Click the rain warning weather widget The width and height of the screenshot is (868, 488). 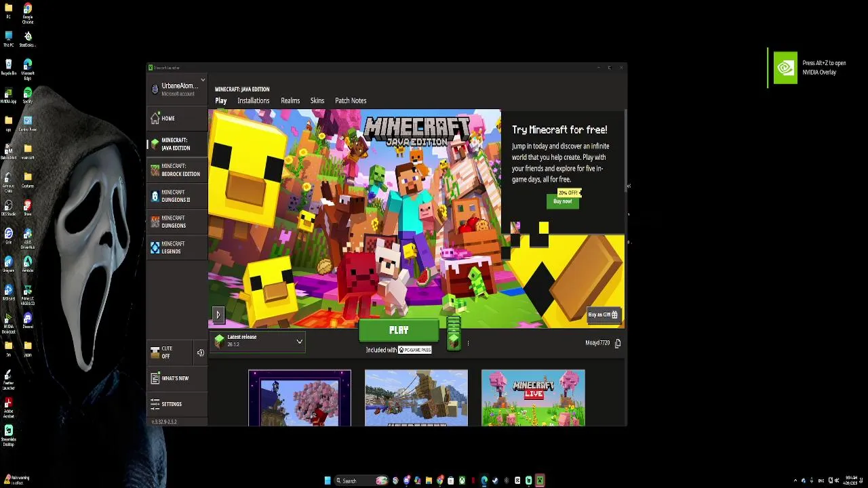point(16,479)
